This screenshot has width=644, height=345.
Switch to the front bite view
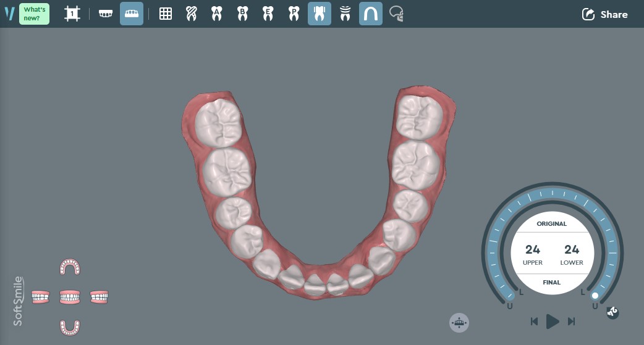70,297
